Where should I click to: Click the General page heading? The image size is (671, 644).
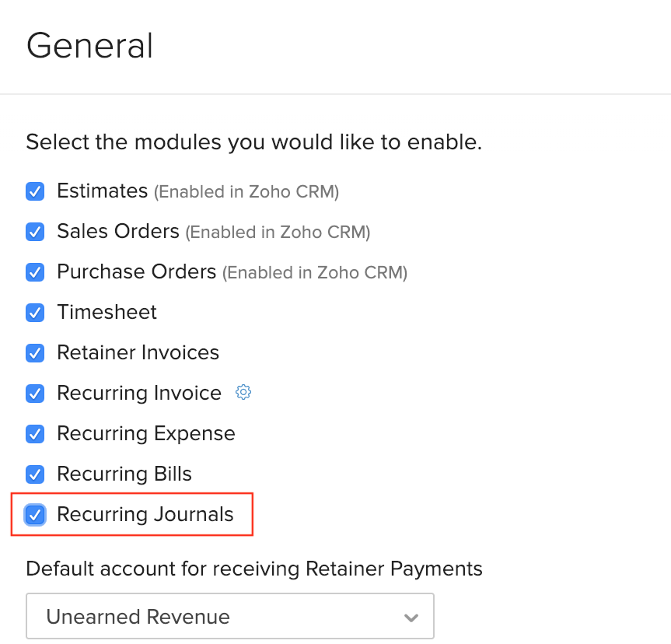(x=89, y=46)
